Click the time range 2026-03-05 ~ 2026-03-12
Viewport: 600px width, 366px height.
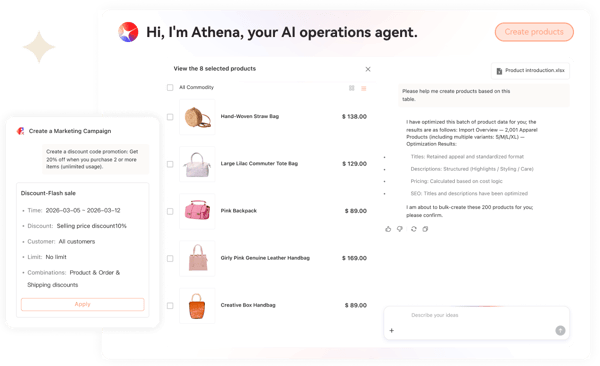coord(83,211)
